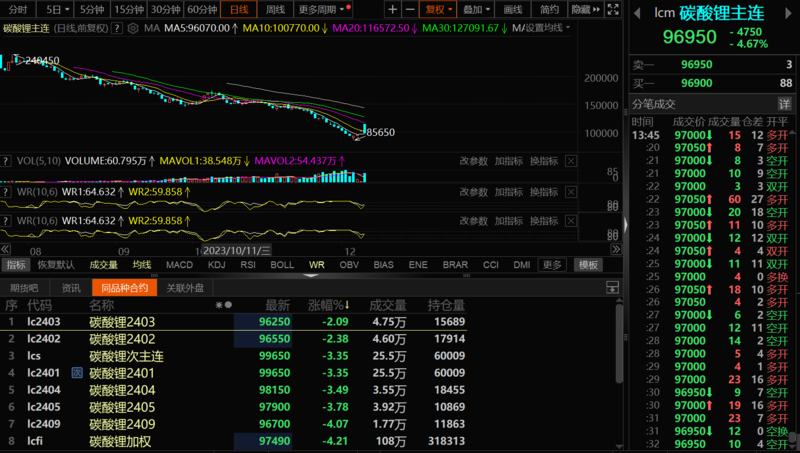The image size is (800, 453).
Task: Zoom out chart with minus icon
Action: [x=409, y=9]
